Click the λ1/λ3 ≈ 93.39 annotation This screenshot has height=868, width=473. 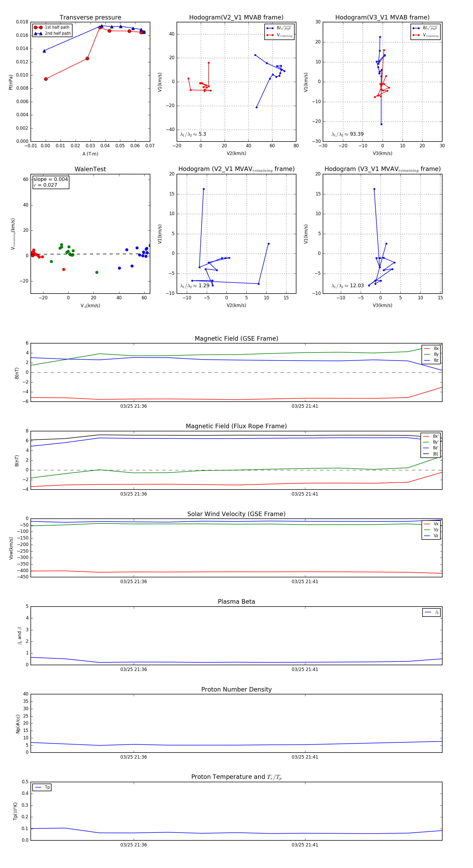(x=347, y=134)
